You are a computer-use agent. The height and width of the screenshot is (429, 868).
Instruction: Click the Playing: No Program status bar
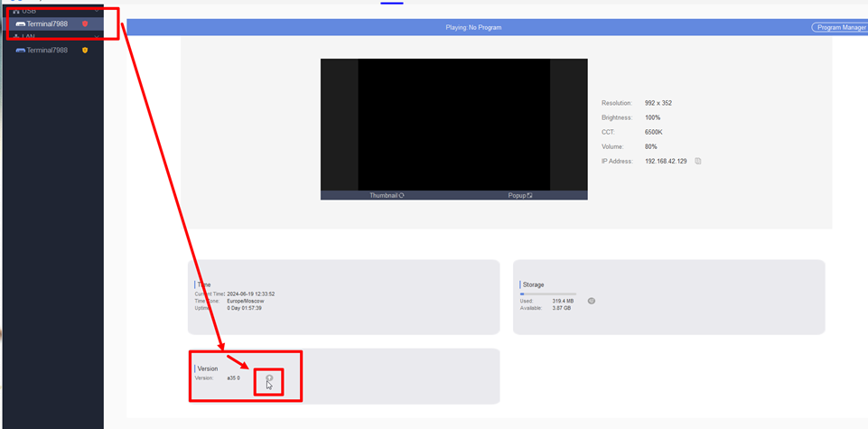tap(473, 28)
